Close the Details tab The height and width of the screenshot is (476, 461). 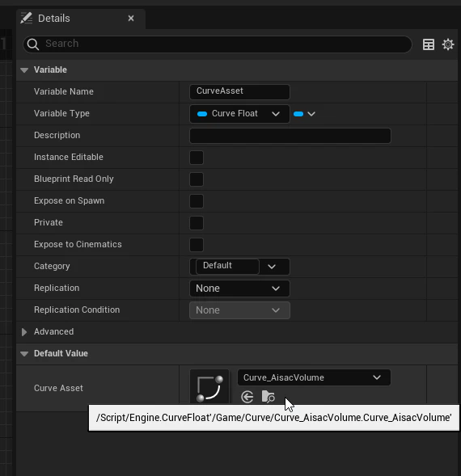click(131, 19)
